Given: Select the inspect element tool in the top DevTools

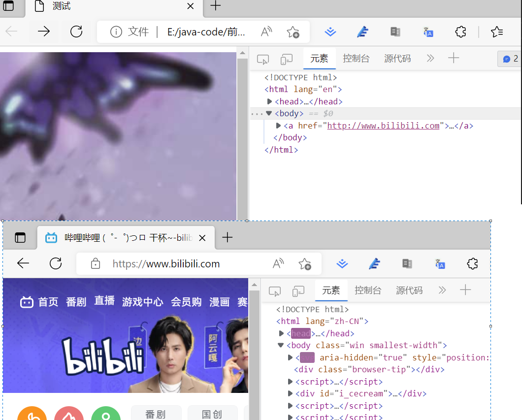Looking at the screenshot, I should pyautogui.click(x=262, y=59).
